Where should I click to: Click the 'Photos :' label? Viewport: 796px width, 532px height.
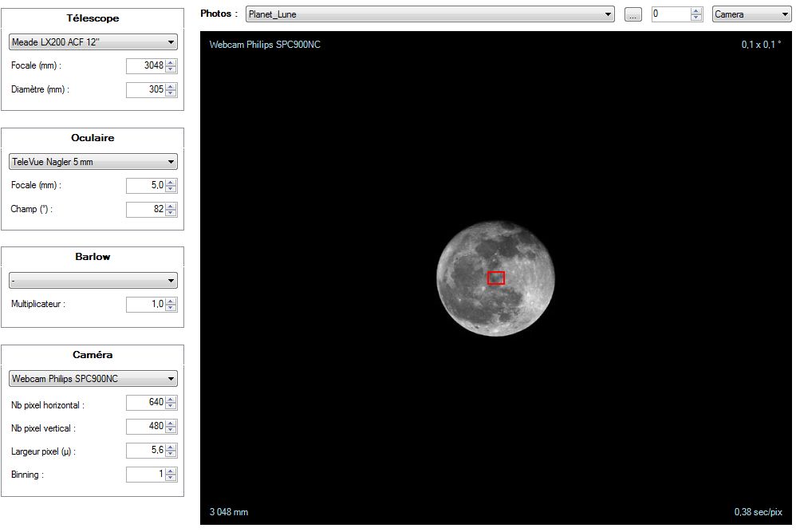[x=219, y=14]
